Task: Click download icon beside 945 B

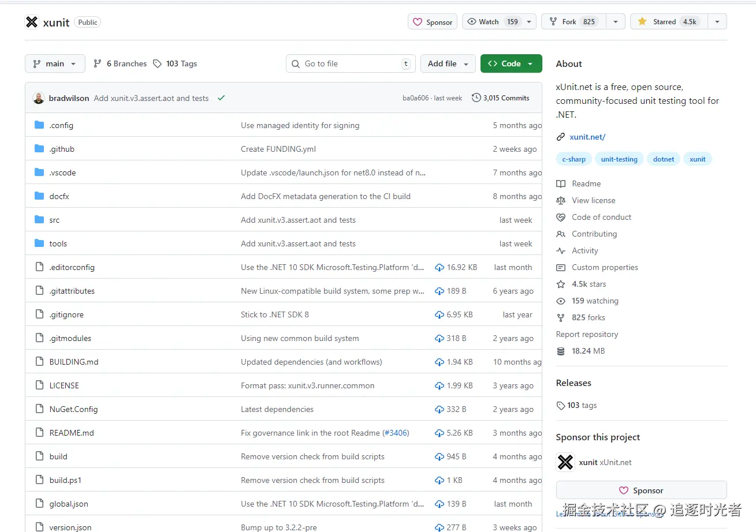Action: coord(440,457)
